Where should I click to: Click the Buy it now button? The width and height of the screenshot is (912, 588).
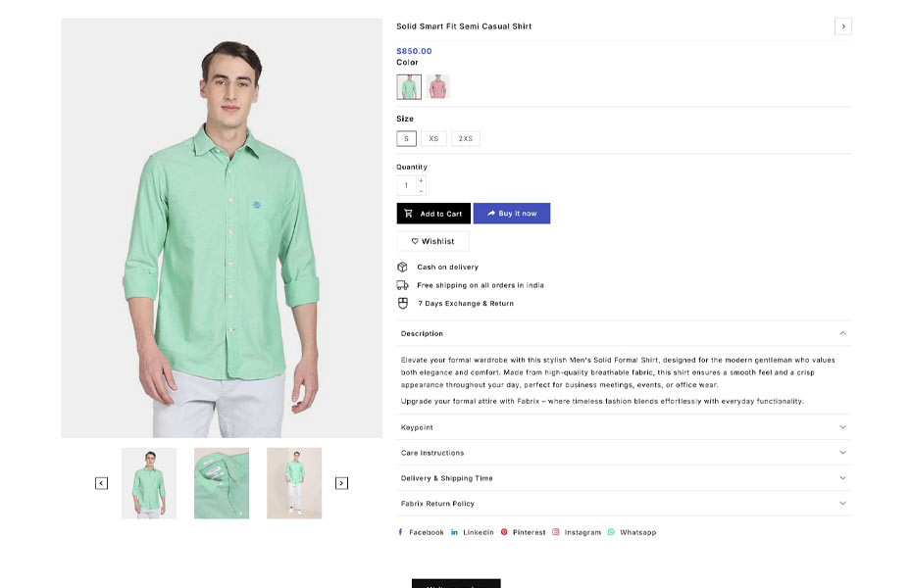511,213
